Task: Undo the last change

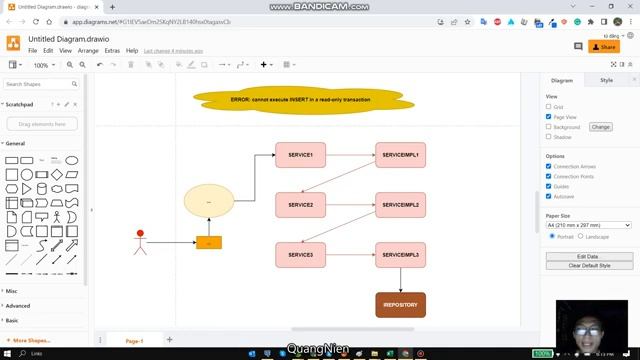Action: click(100, 65)
